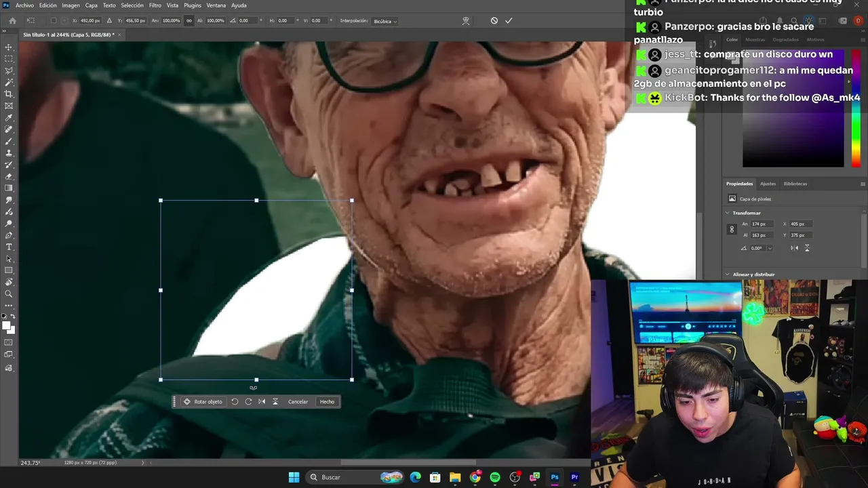Toggle Quick Mask mode
Viewport: 868px width, 488px height.
tap(9, 343)
